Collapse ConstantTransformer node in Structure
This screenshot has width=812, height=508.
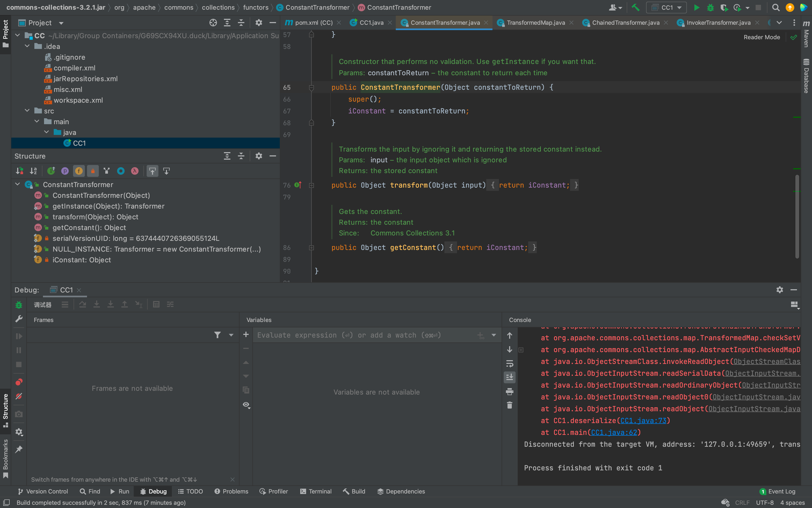point(18,184)
